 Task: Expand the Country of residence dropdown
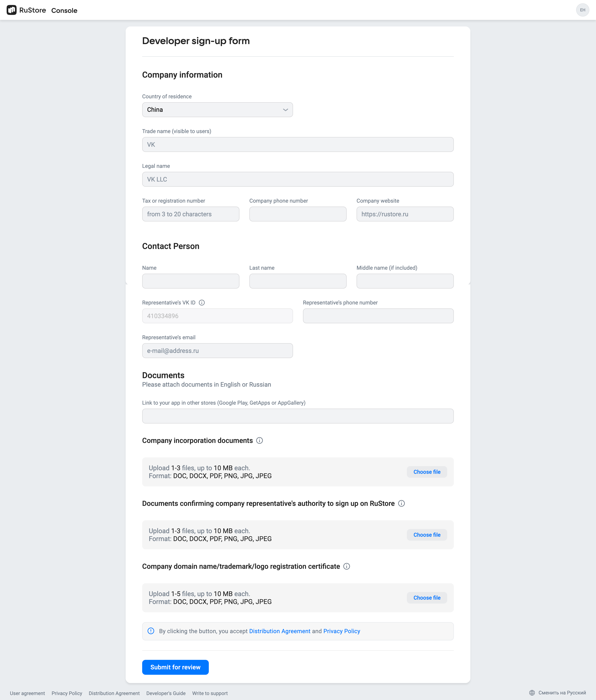pyautogui.click(x=217, y=110)
